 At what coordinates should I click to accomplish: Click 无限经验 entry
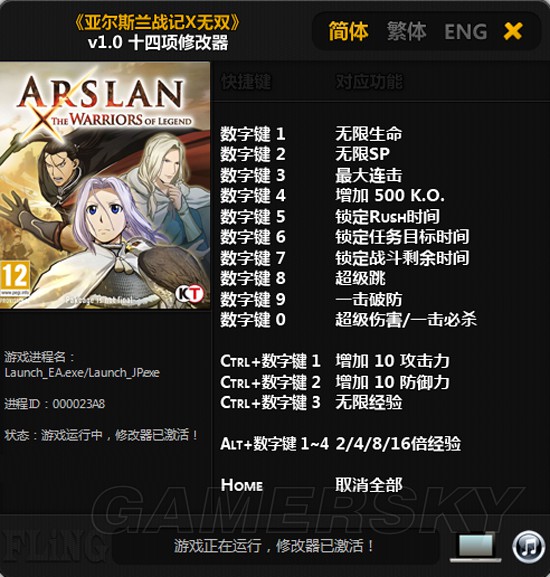click(x=369, y=402)
